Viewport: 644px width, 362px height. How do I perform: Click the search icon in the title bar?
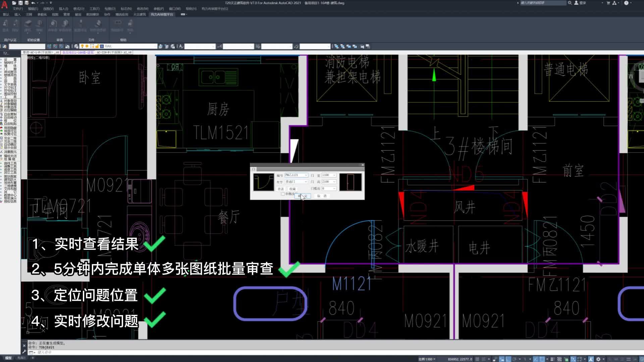pos(570,3)
